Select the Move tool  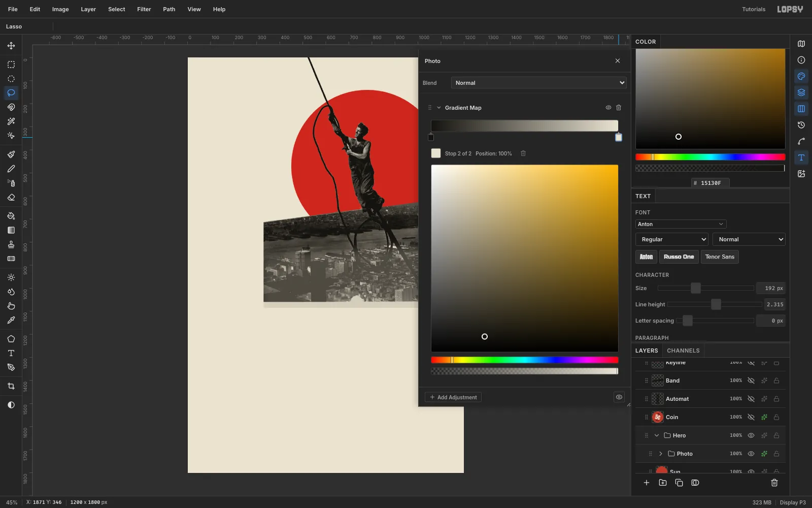(11, 46)
